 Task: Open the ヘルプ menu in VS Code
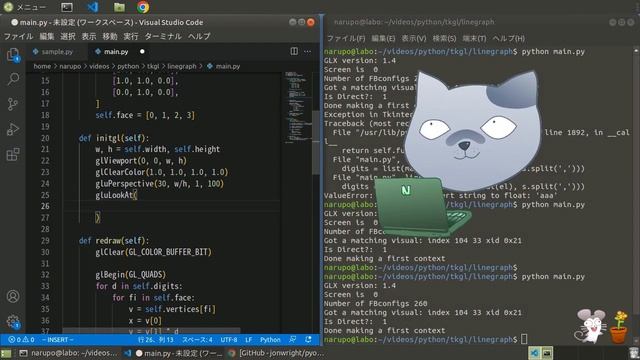[199, 36]
